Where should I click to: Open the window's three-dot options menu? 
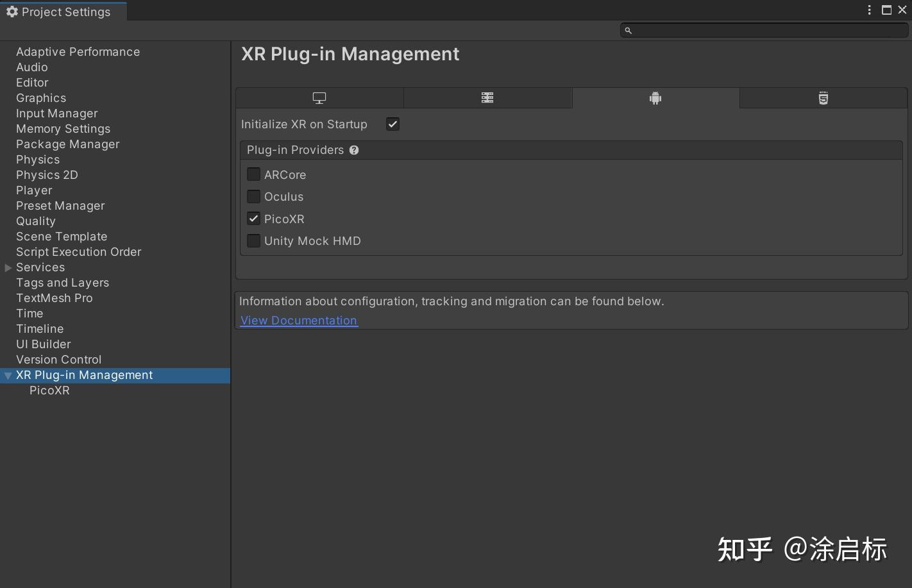coord(869,10)
